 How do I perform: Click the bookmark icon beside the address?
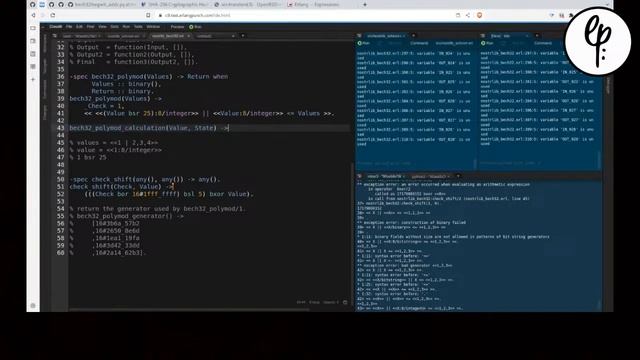[148, 15]
